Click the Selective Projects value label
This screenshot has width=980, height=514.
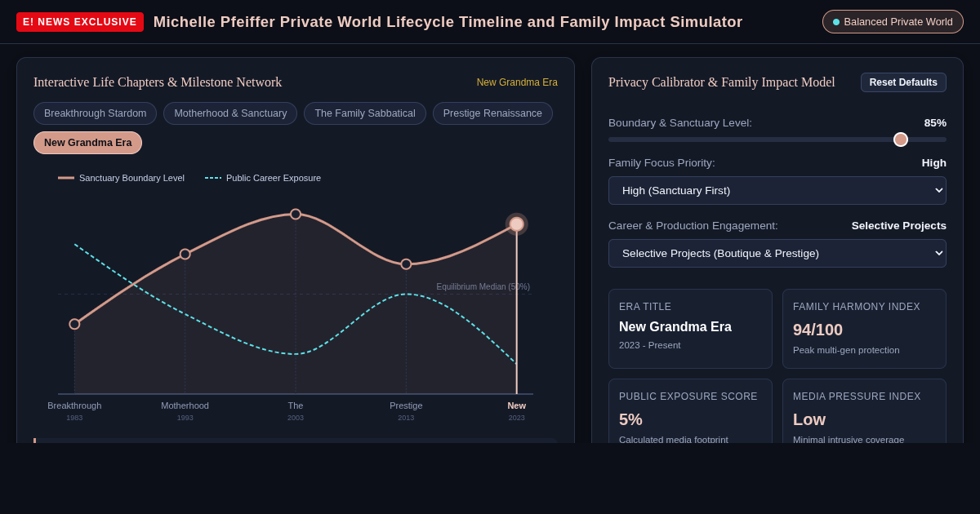(899, 225)
